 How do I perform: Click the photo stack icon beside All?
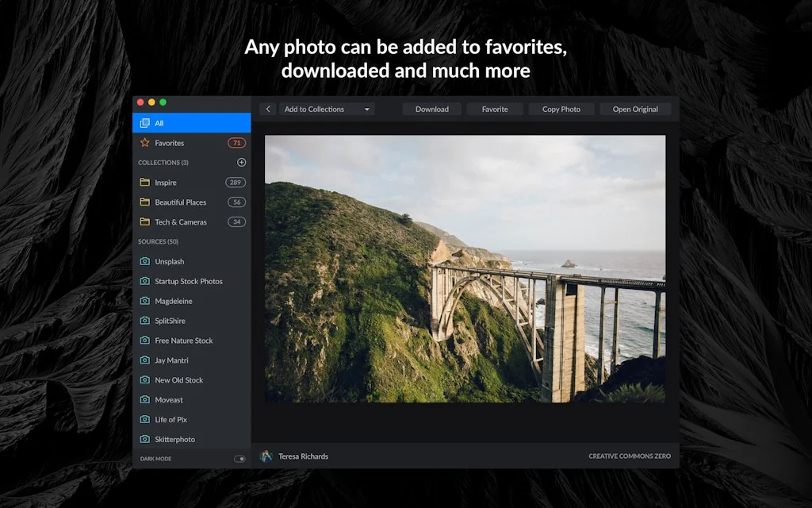pyautogui.click(x=146, y=123)
